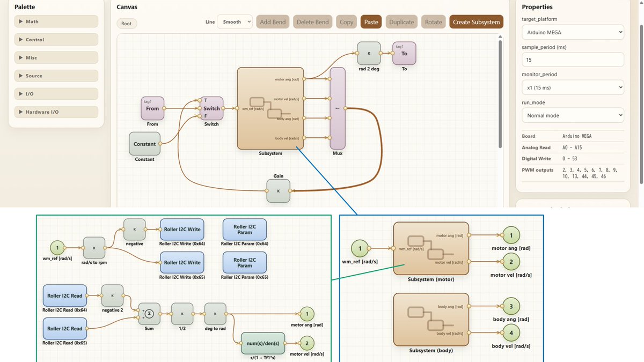Select the negative 2 gain block
The height and width of the screenshot is (362, 644).
112,295
